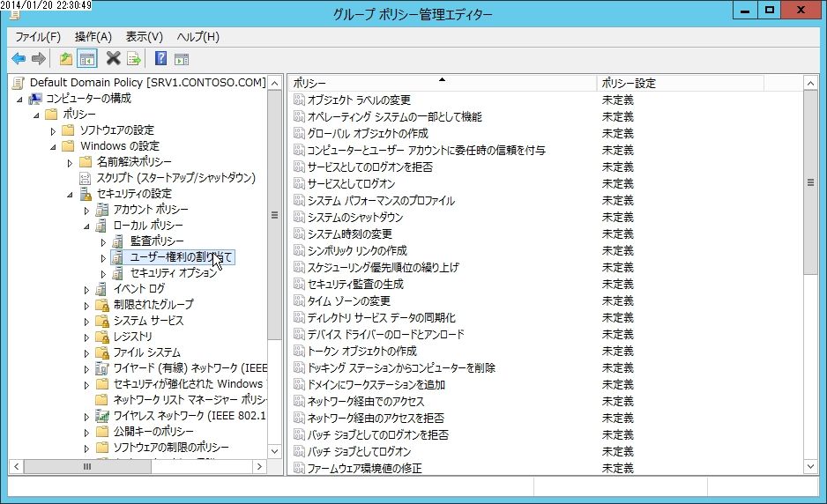Collapse the セキュリティの設定 node
827x504 pixels.
[71, 195]
